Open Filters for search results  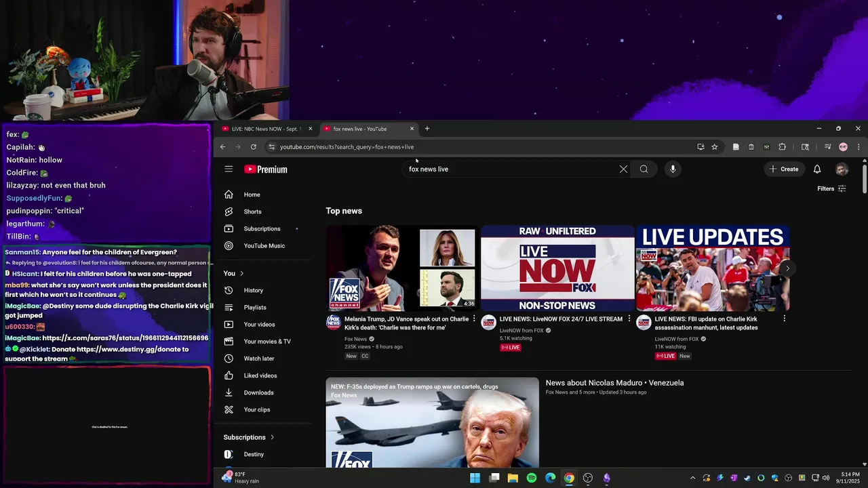(x=831, y=188)
